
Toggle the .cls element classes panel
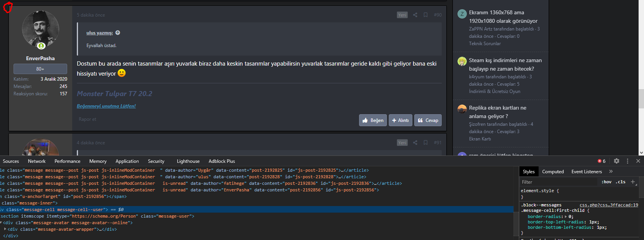(620, 182)
